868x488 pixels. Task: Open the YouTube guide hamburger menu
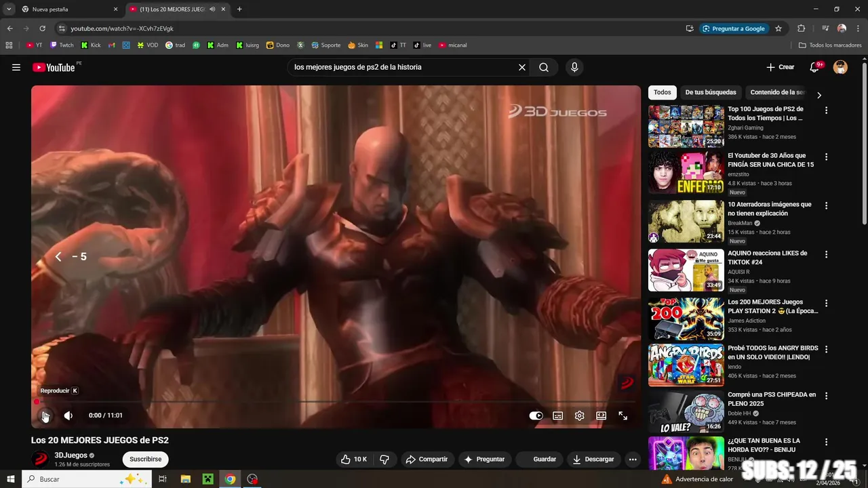pyautogui.click(x=16, y=67)
